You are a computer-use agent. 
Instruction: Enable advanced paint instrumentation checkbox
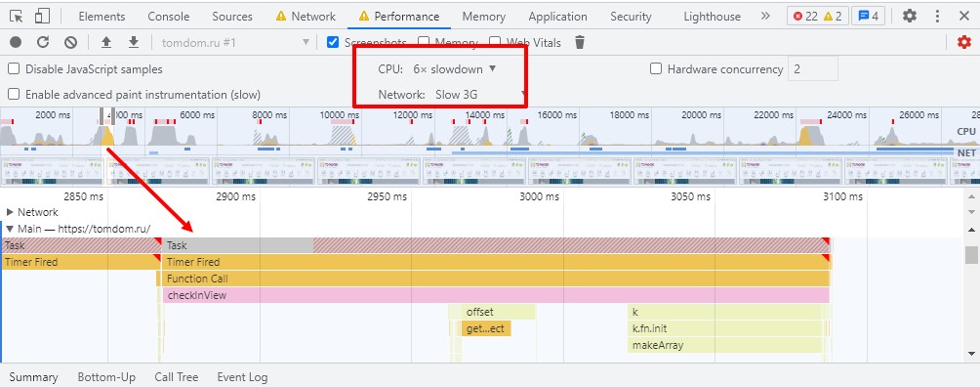(13, 94)
